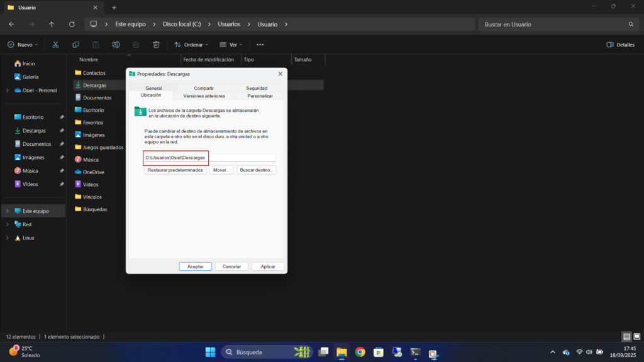Select the Personalizar tab

coord(260,96)
